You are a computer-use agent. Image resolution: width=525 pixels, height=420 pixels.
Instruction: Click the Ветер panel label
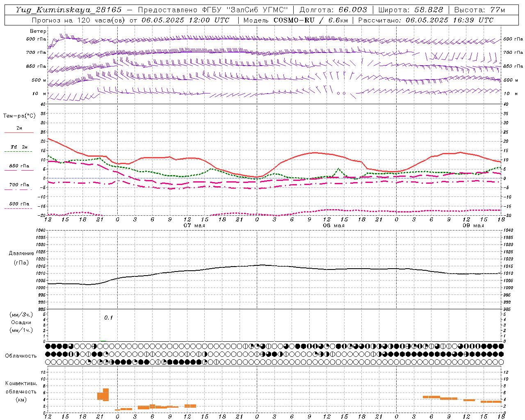click(38, 31)
